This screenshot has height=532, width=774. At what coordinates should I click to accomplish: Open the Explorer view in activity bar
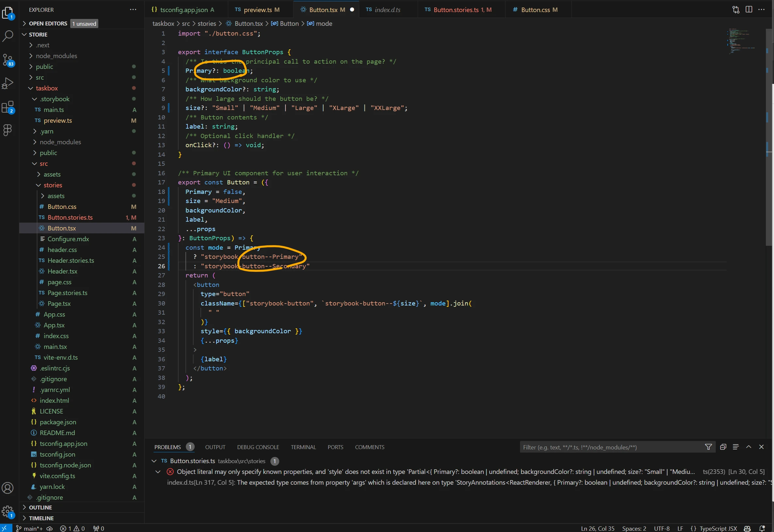[x=8, y=13]
